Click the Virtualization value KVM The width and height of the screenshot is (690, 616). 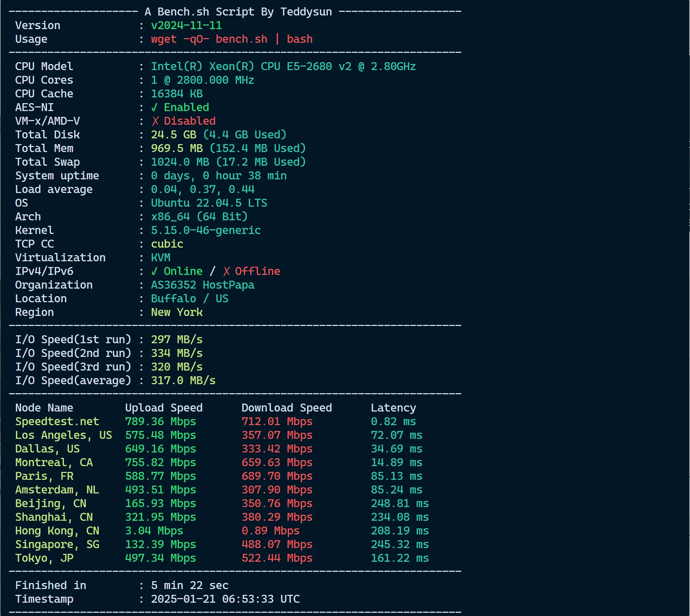[160, 258]
